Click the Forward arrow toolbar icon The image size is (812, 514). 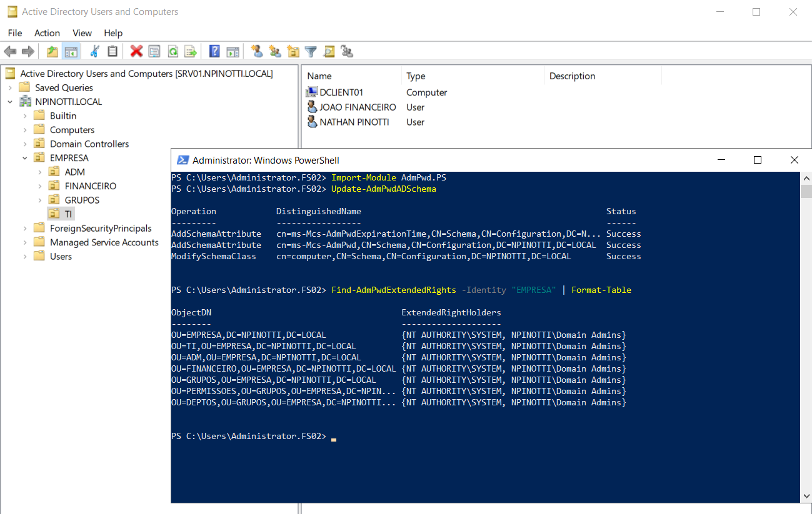[28, 51]
